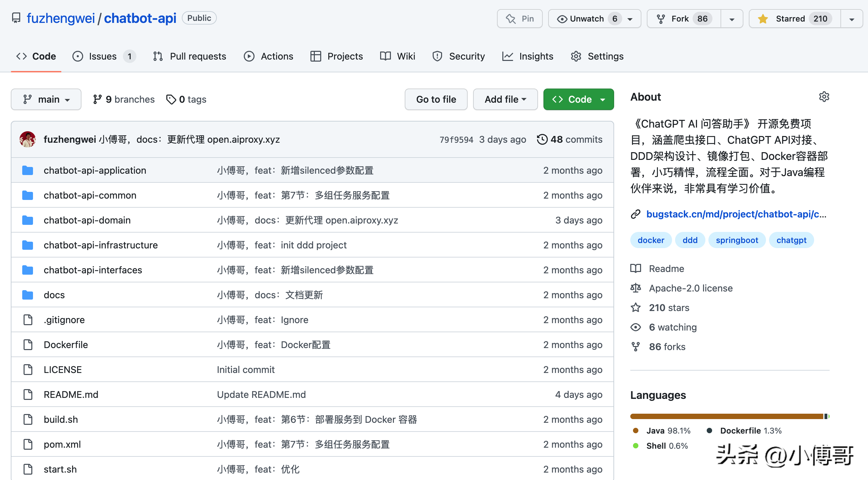Open the springboot topic tag
Image resolution: width=868 pixels, height=480 pixels.
point(737,240)
